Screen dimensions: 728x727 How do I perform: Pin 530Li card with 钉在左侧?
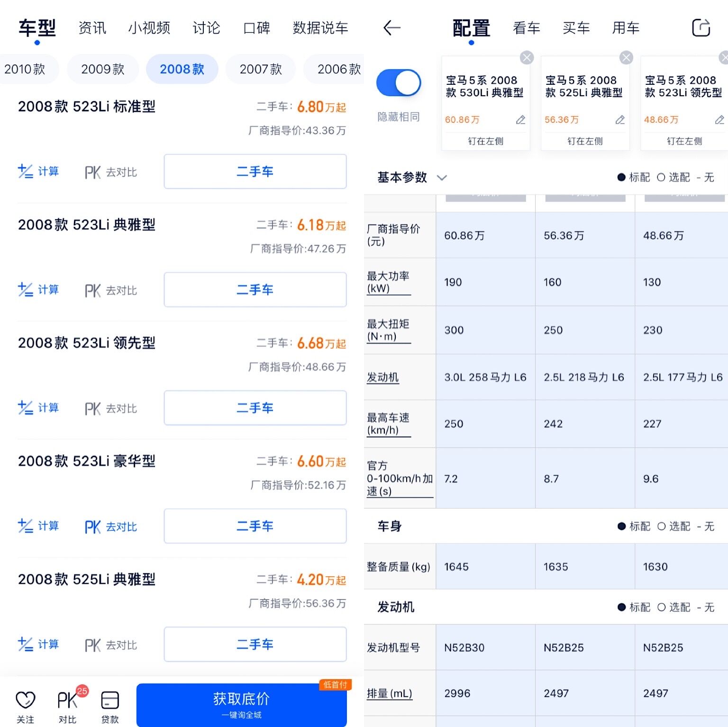point(486,141)
